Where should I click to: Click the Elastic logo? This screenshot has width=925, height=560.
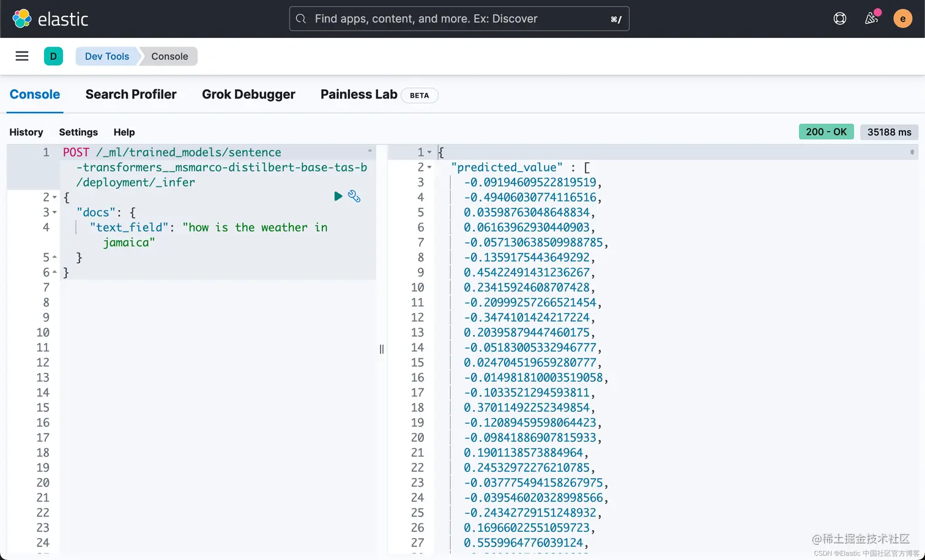tap(50, 19)
